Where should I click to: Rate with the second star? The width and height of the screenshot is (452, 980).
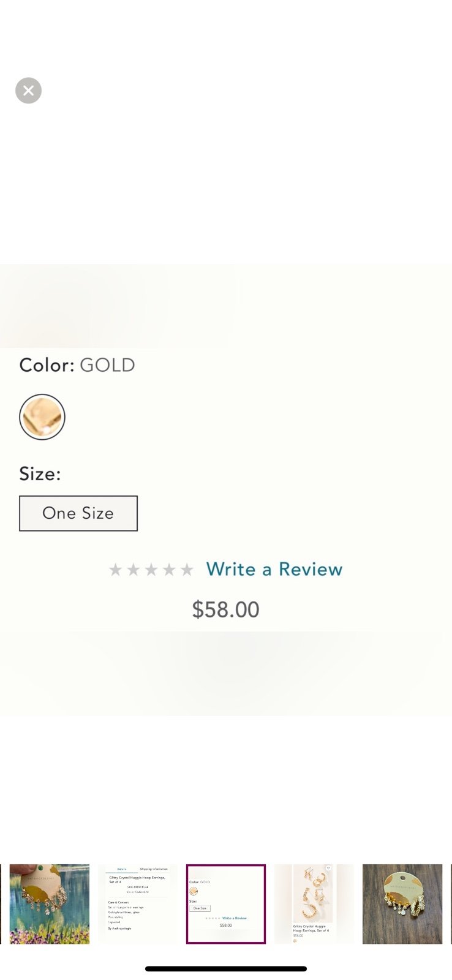[133, 570]
